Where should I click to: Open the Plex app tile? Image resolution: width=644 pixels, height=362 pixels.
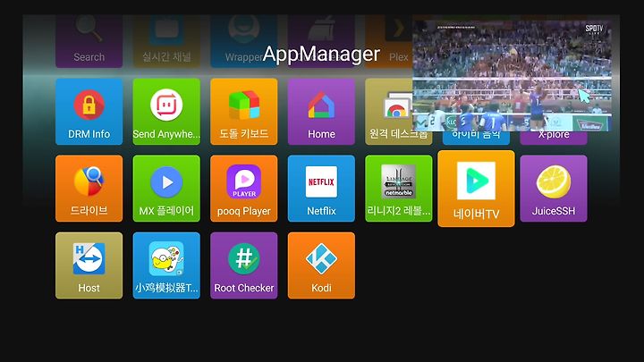click(x=388, y=41)
